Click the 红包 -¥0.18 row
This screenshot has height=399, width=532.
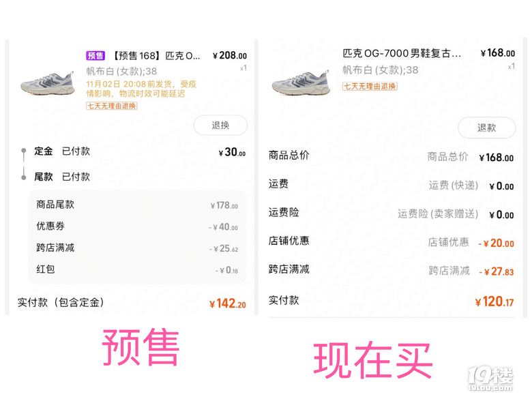pyautogui.click(x=137, y=269)
